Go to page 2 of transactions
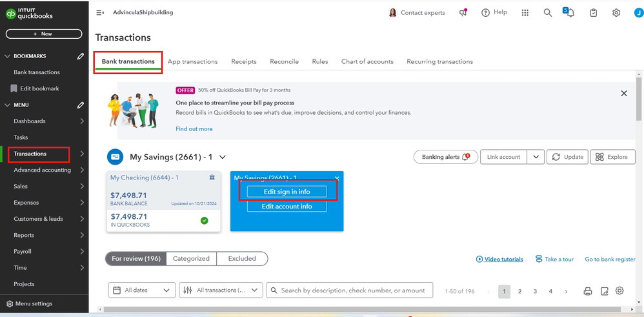 tap(519, 292)
